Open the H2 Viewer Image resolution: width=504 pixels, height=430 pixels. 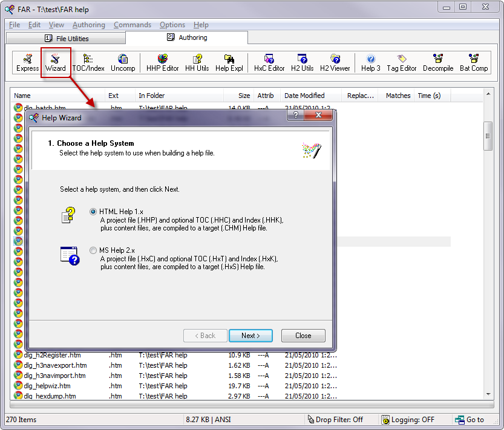tap(335, 63)
